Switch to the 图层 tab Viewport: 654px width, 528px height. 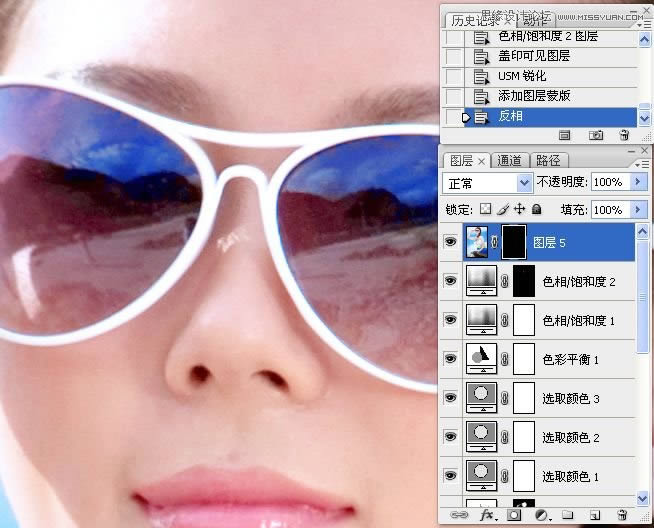(x=461, y=161)
